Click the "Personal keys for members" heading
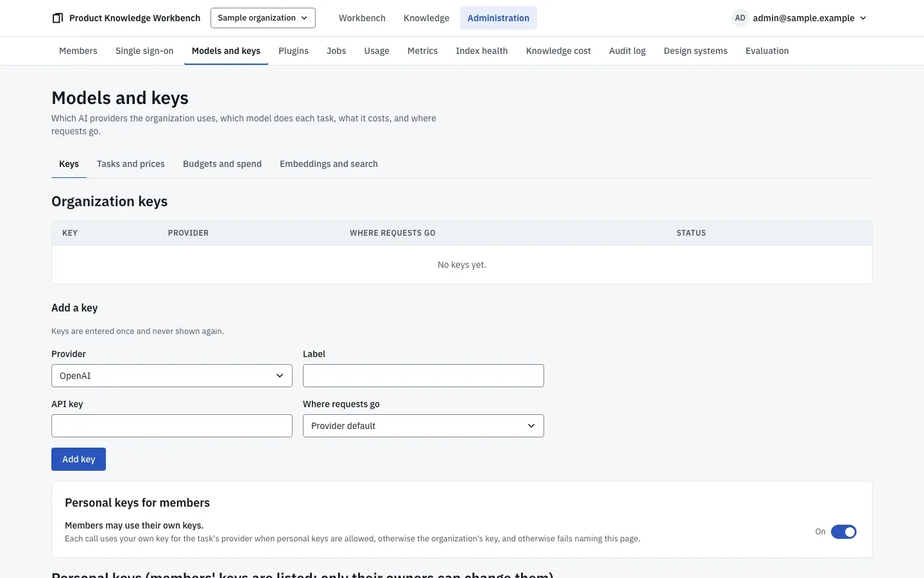Image resolution: width=924 pixels, height=578 pixels. [x=137, y=503]
